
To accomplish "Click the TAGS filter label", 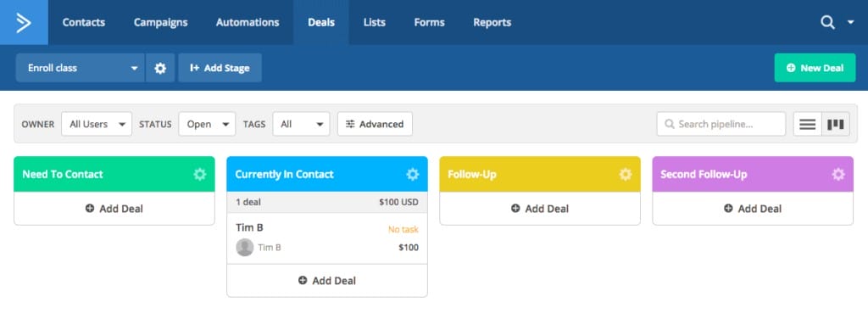I will (254, 124).
